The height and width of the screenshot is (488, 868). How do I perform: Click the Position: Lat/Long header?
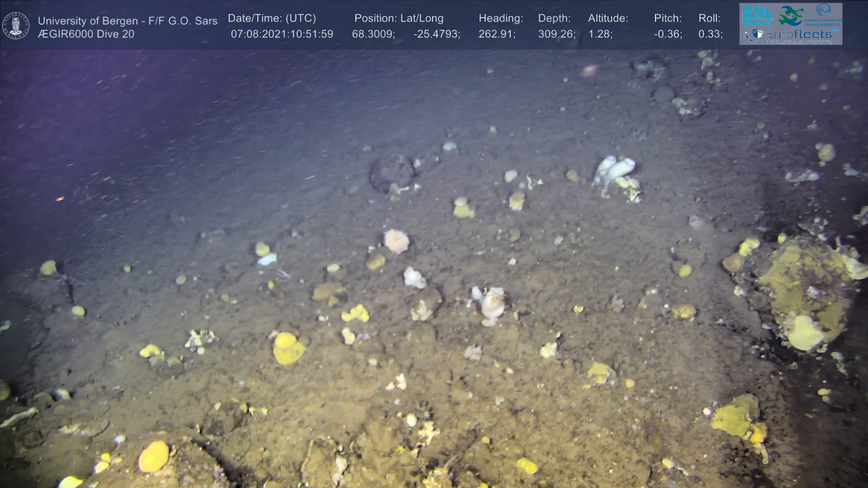[399, 18]
